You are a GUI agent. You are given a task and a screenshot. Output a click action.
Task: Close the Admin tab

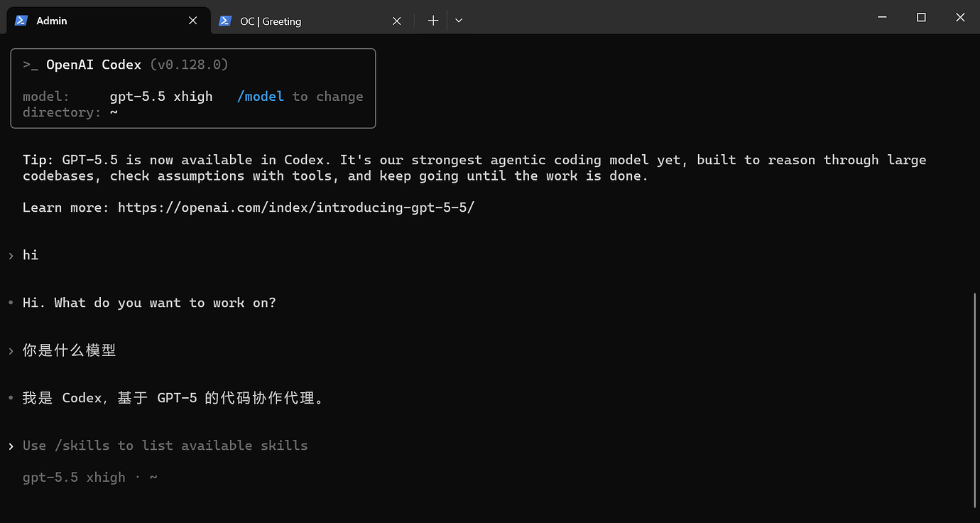tap(192, 21)
